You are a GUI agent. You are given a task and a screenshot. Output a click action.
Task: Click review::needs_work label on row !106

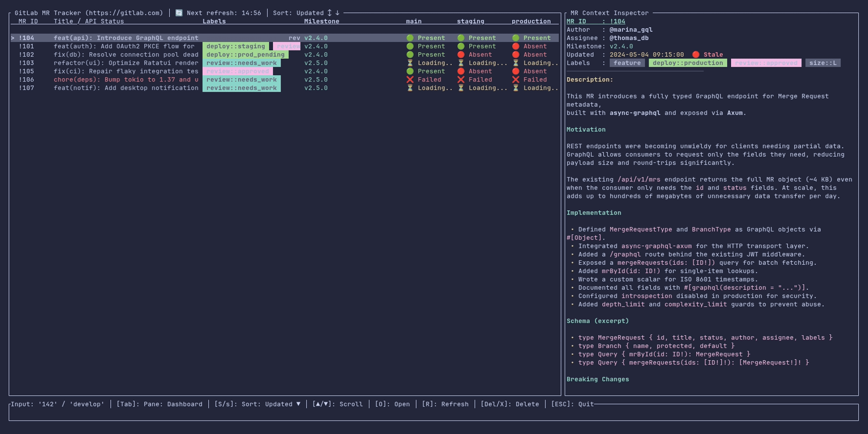(242, 80)
